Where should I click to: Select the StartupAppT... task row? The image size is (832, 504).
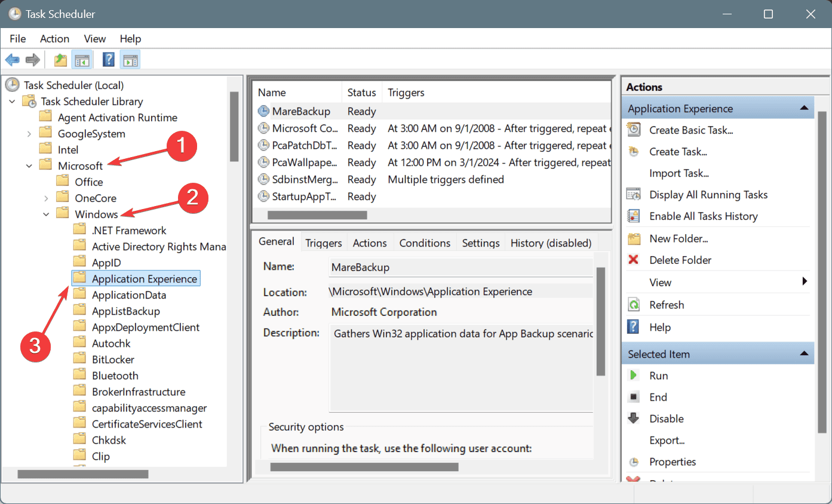pyautogui.click(x=433, y=196)
